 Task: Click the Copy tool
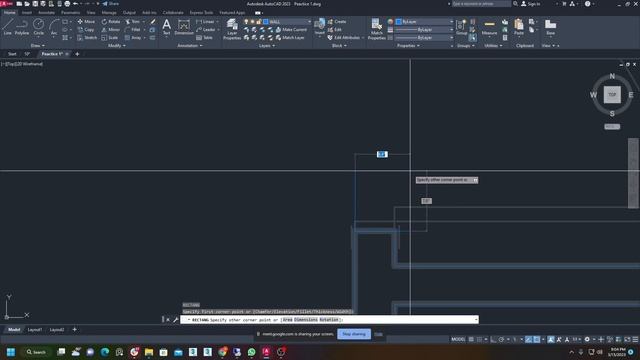pos(86,30)
